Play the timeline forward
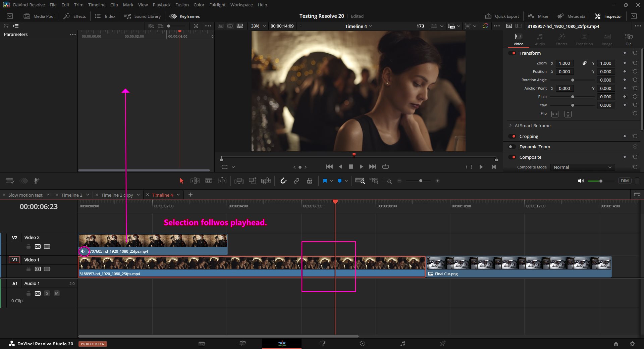The width and height of the screenshot is (644, 349). pos(361,166)
